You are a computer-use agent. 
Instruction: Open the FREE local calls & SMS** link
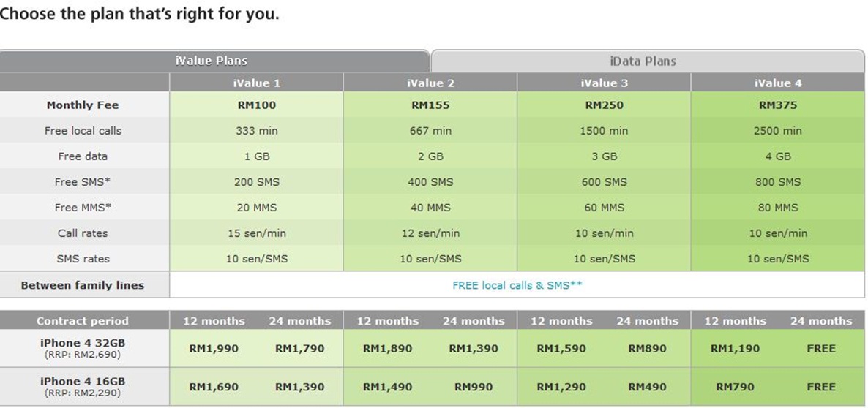517,285
